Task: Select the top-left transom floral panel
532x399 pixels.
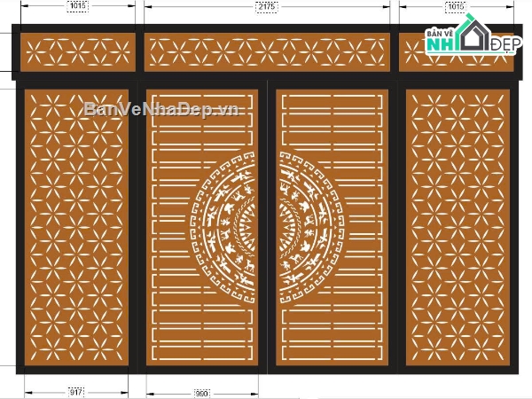Action: click(x=77, y=52)
